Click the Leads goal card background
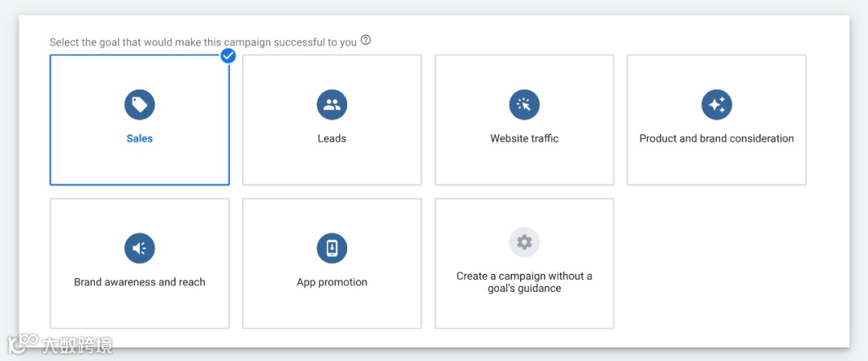The image size is (868, 361). [x=281, y=165]
